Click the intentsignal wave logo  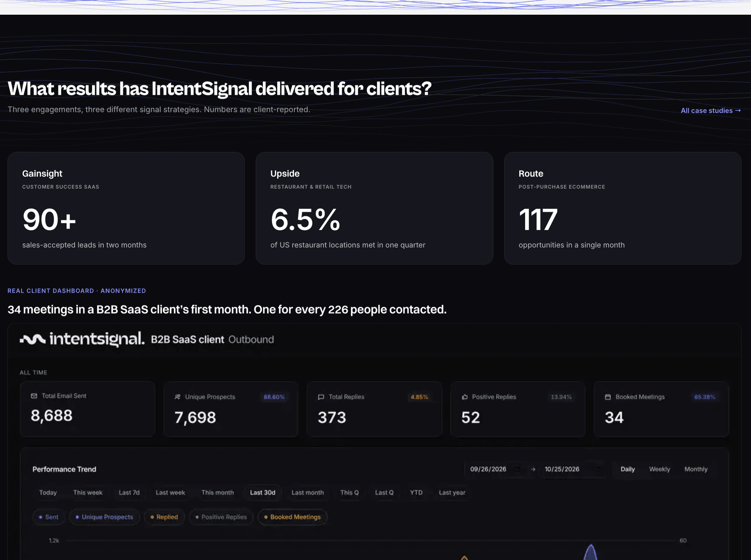click(33, 339)
